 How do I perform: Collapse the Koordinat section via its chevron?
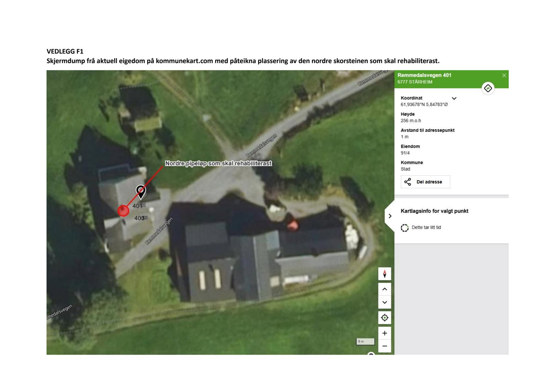(454, 98)
